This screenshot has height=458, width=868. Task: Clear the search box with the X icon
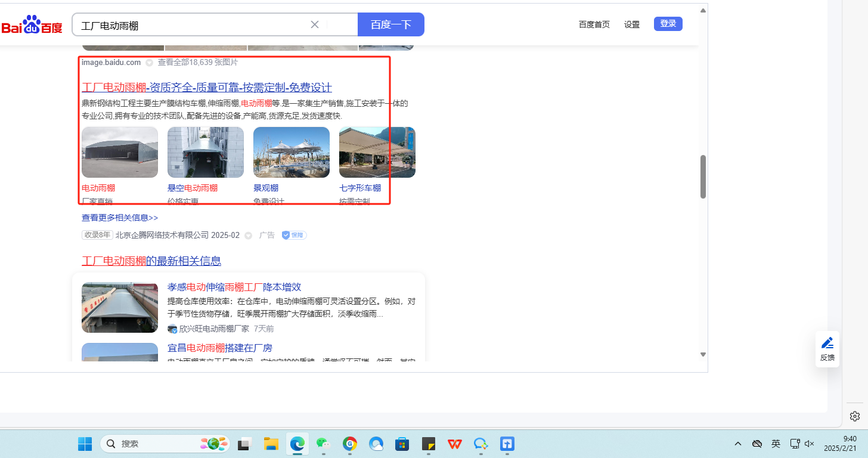click(x=315, y=24)
